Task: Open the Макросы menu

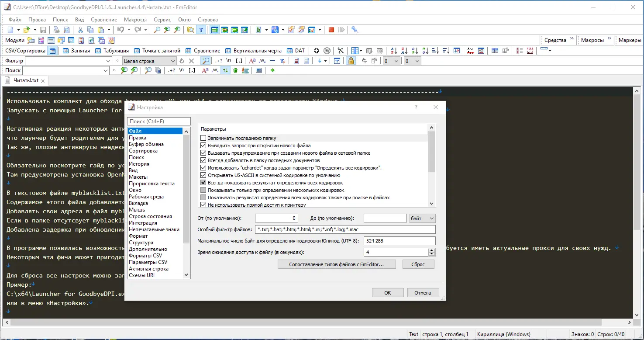Action: [135, 20]
